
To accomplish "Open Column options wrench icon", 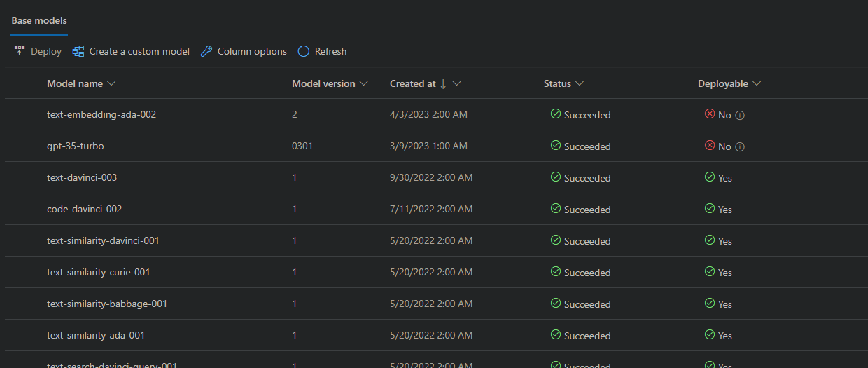I will click(206, 51).
